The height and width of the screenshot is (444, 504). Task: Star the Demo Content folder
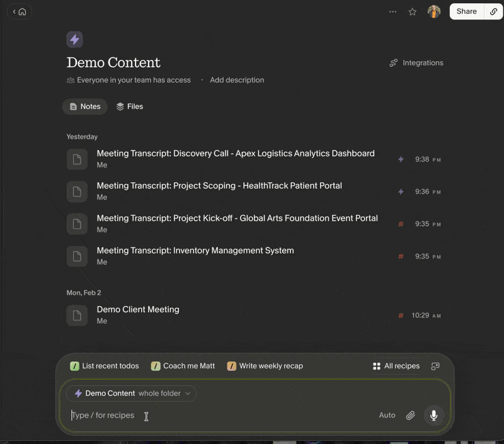coord(413,12)
